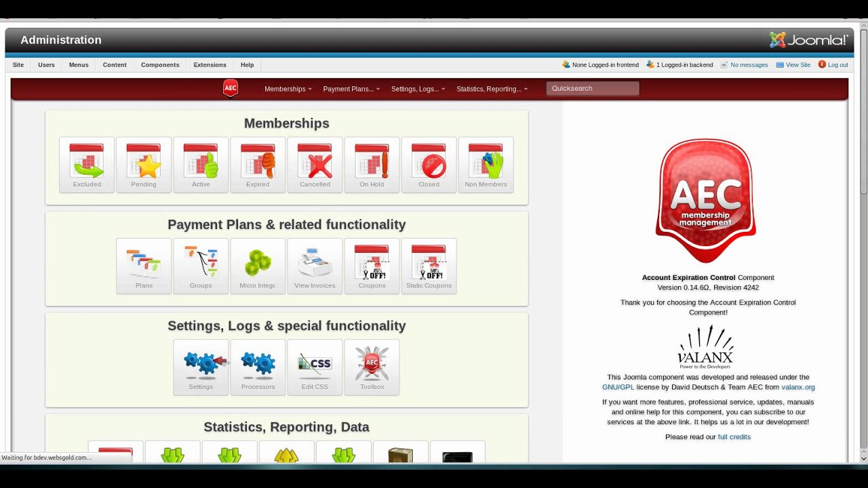Open the Coupons icon
This screenshot has height=488, width=868.
tap(372, 266)
